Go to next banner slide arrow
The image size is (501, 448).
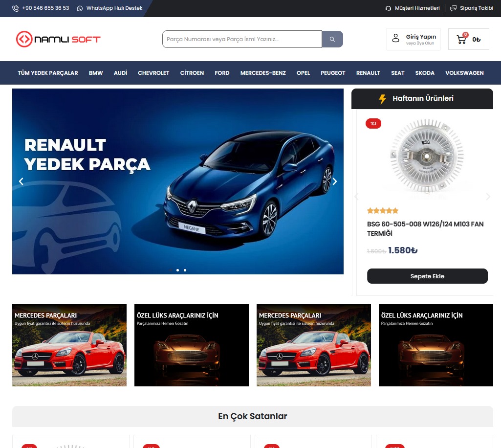334,181
